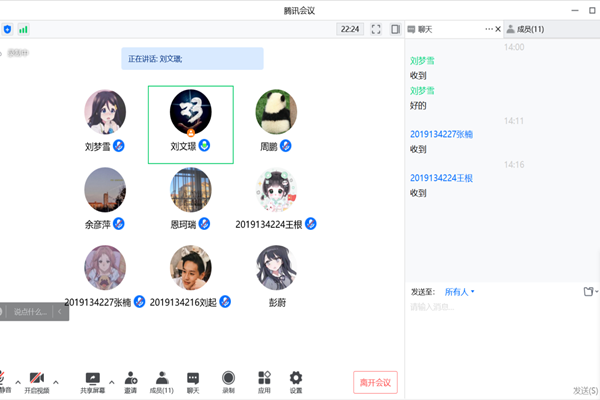The image size is (600, 400).
Task: Switch to the 成员(11) tab
Action: coord(525,30)
